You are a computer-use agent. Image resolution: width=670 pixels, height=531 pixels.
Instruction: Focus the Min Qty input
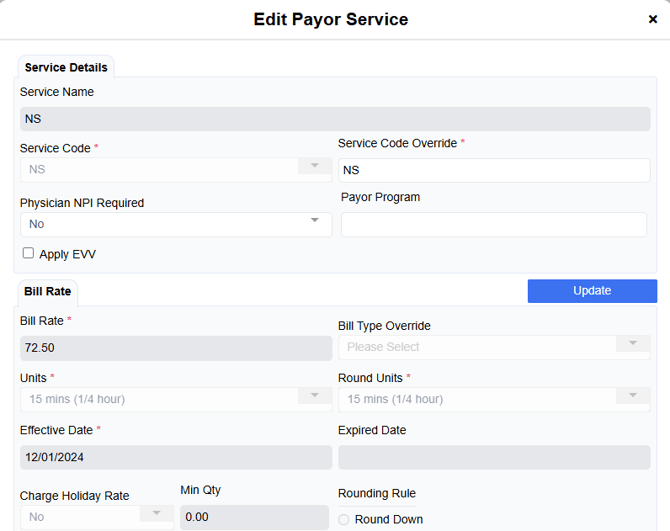[254, 517]
